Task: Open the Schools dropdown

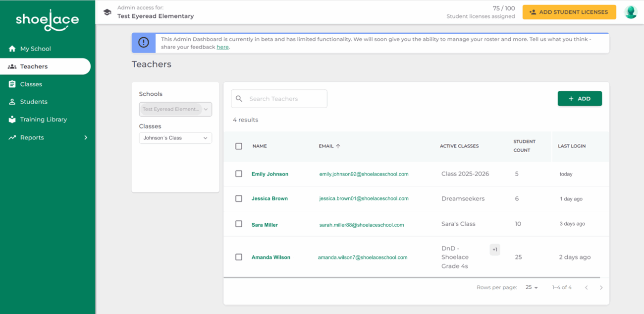Action: coord(175,109)
